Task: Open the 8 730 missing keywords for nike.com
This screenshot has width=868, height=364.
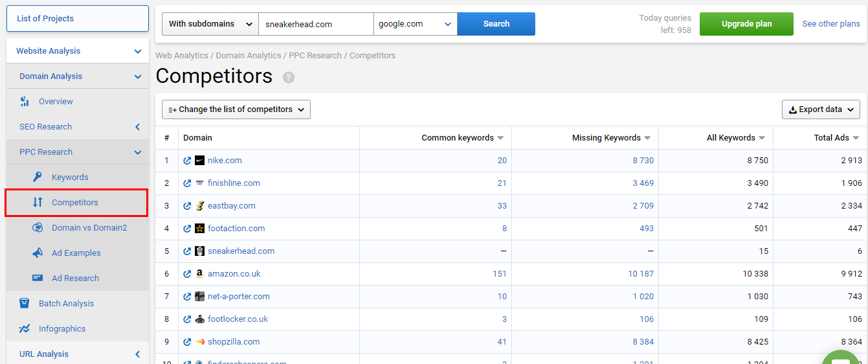Action: pos(643,161)
